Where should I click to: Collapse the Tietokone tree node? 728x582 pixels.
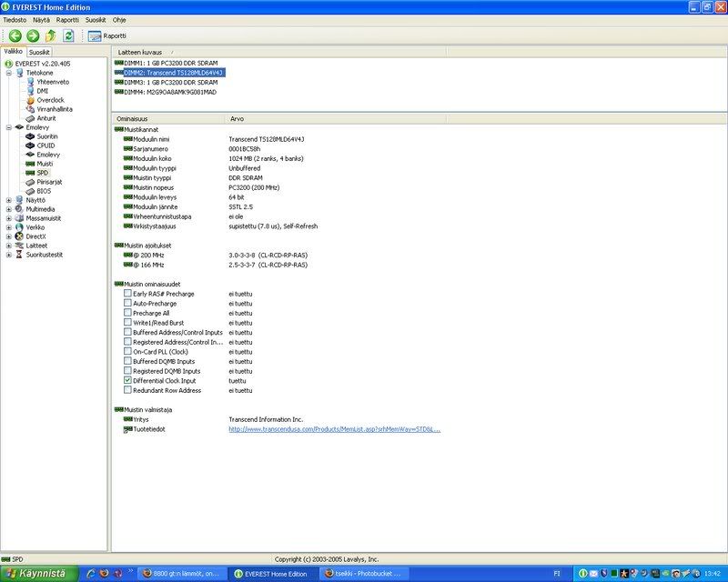(8, 73)
